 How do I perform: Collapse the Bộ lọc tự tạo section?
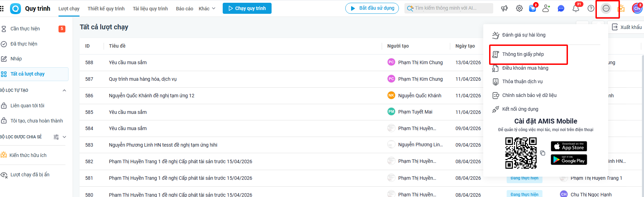[x=64, y=90]
